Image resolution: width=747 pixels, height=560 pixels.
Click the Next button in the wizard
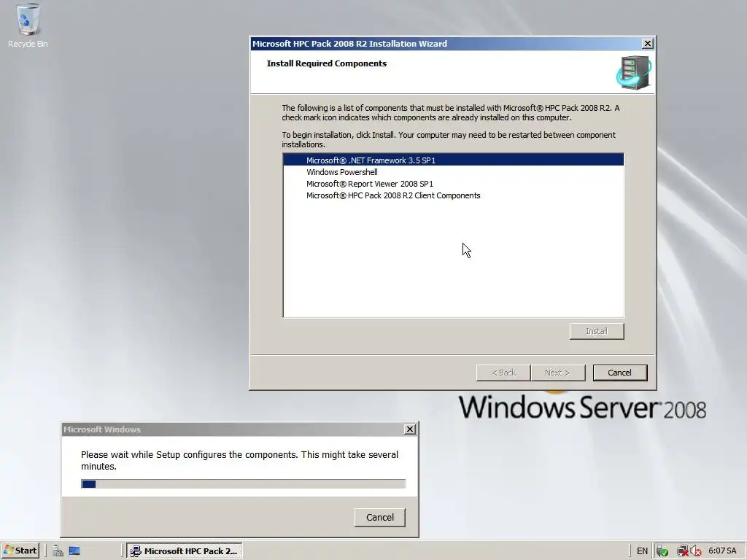(558, 373)
